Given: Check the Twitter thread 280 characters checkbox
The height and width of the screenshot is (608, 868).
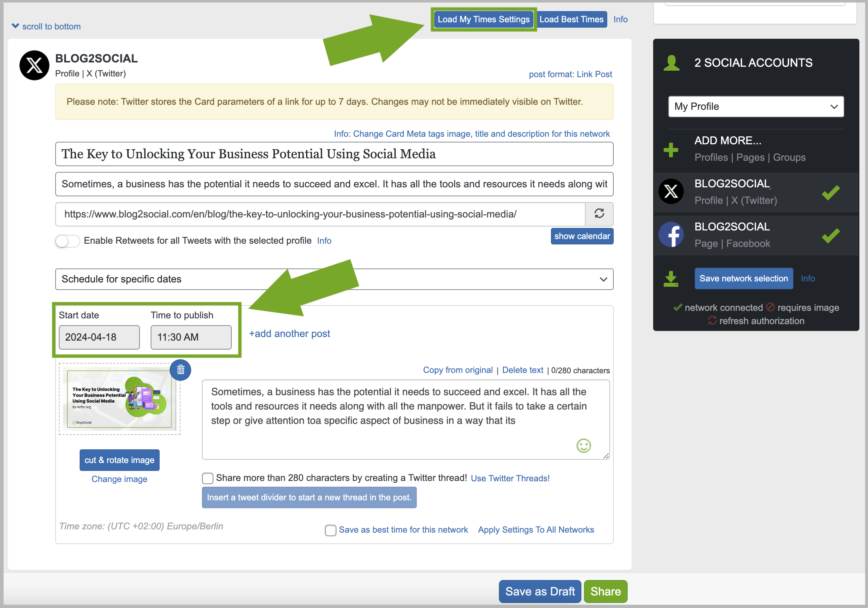Looking at the screenshot, I should pos(208,478).
